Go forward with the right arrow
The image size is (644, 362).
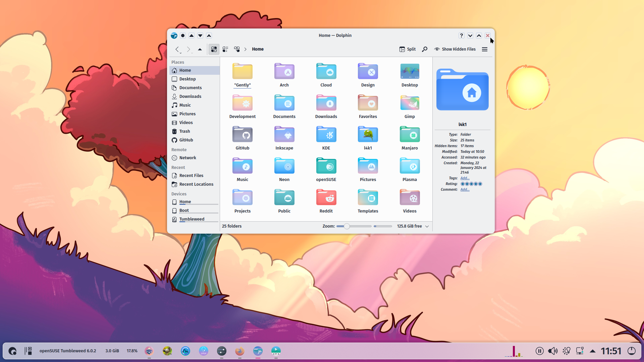pyautogui.click(x=188, y=49)
